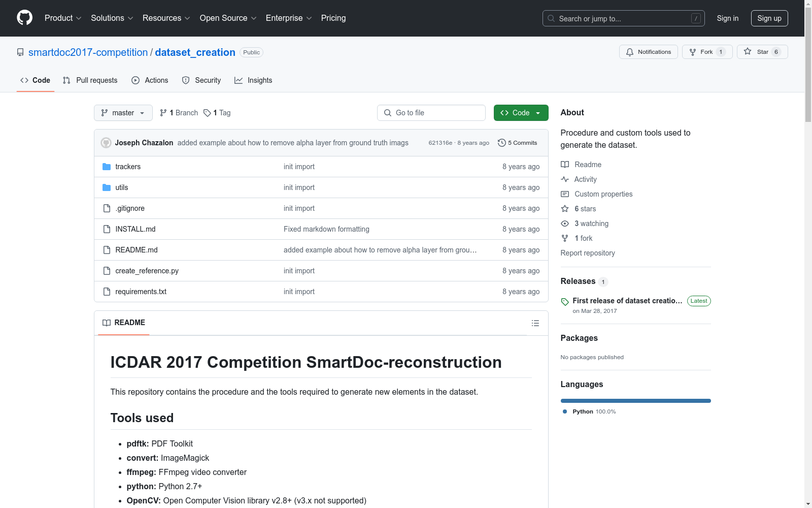Open Joseph Chazalon's author link
Screen dimensions: 812x508
click(x=144, y=143)
